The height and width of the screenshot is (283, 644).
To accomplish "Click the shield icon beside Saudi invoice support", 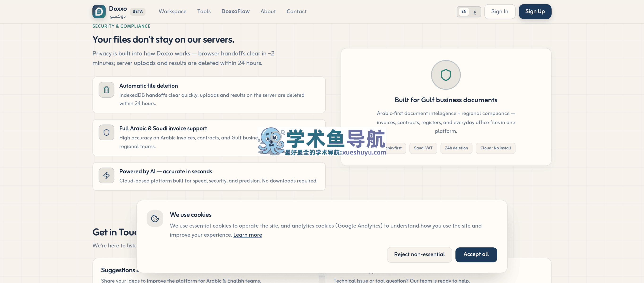I will point(107,132).
